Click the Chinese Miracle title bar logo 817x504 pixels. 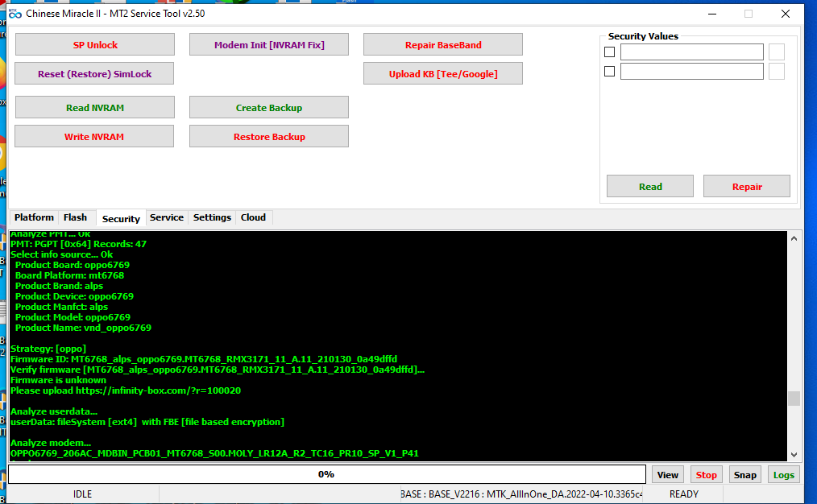click(14, 14)
